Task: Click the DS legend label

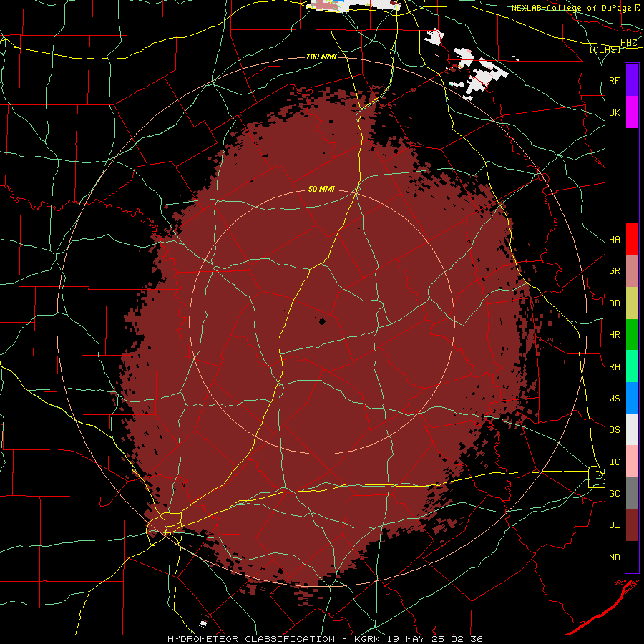Action: (614, 430)
